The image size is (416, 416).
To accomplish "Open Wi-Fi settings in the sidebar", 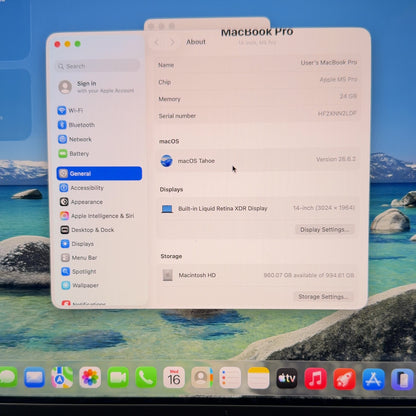I will 71,110.
